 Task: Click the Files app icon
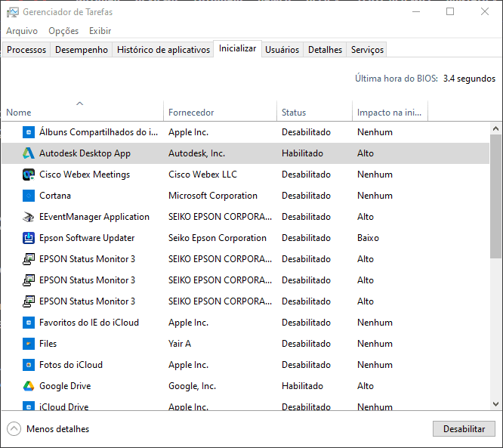(x=29, y=344)
